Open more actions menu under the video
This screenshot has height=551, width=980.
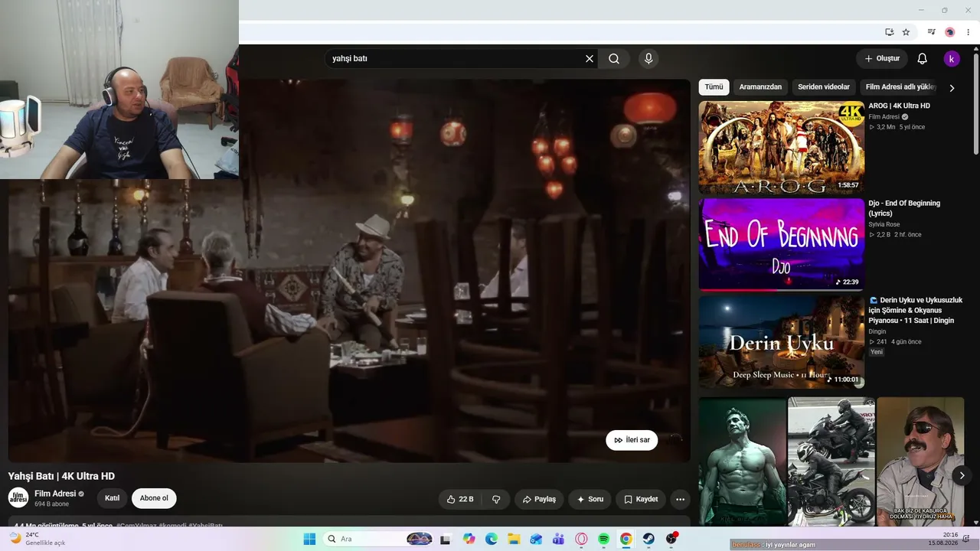[x=680, y=499]
